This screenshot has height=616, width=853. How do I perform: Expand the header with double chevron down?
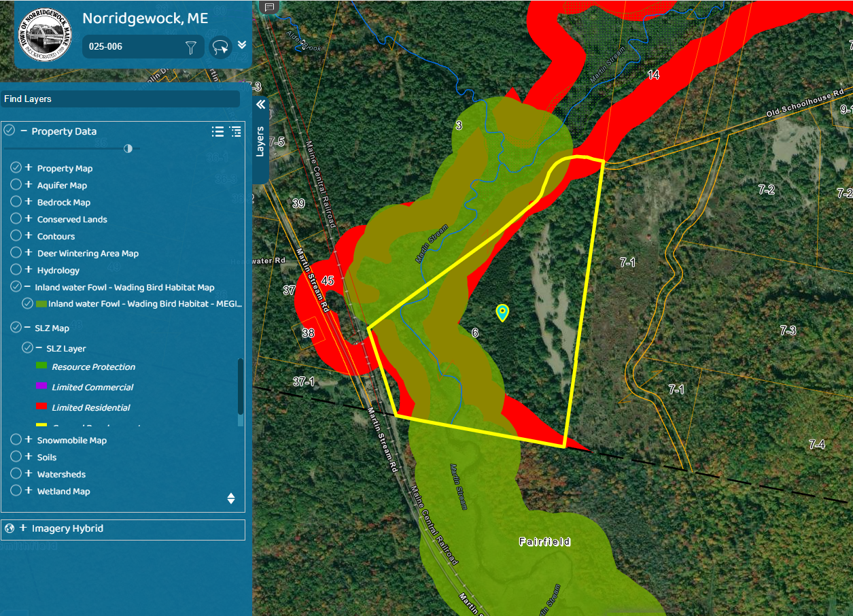[242, 46]
